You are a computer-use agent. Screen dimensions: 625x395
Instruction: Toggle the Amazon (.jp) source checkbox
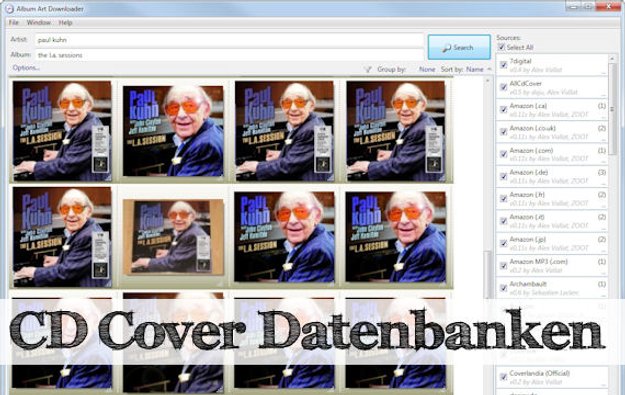coord(503,243)
